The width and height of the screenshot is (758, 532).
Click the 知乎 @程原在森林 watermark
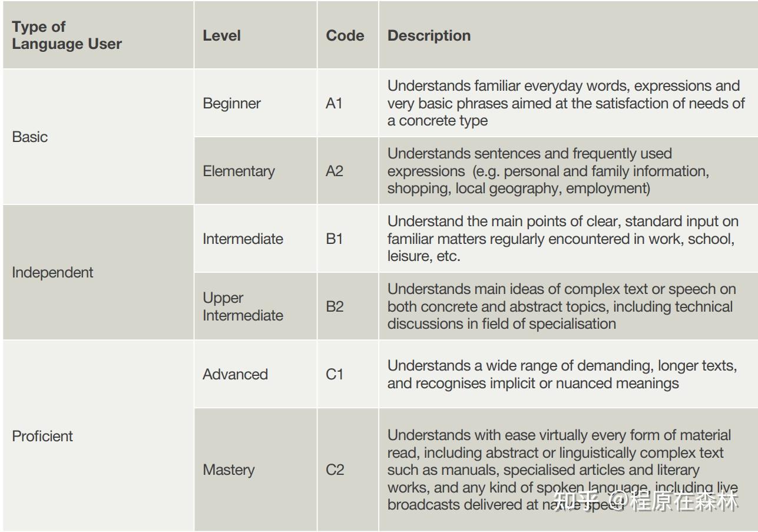(646, 501)
